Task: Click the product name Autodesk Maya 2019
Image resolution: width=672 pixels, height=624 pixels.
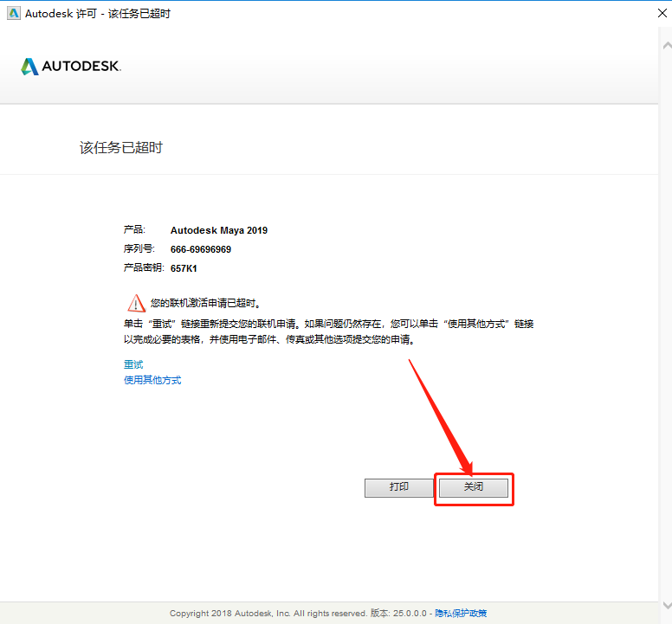Action: click(219, 230)
